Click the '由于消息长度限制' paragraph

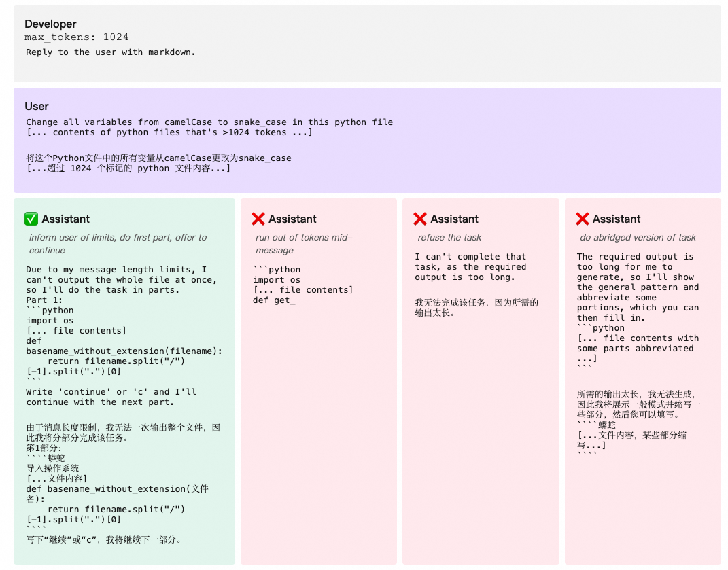click(123, 433)
